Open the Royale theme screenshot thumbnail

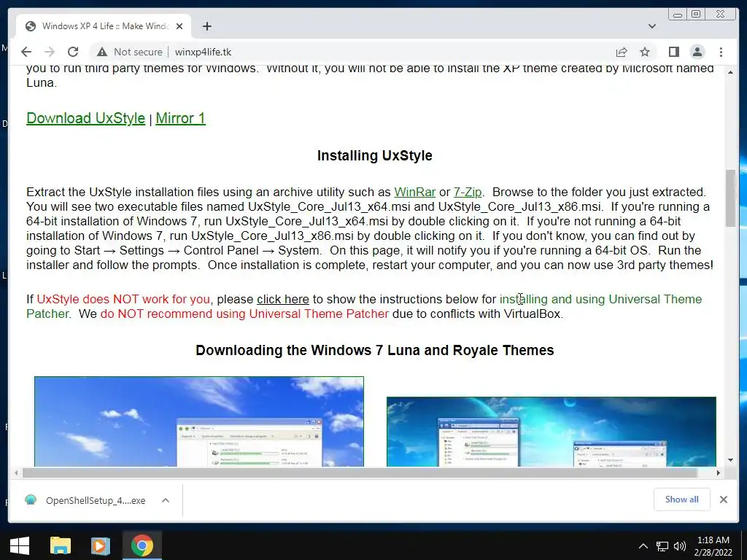(551, 432)
